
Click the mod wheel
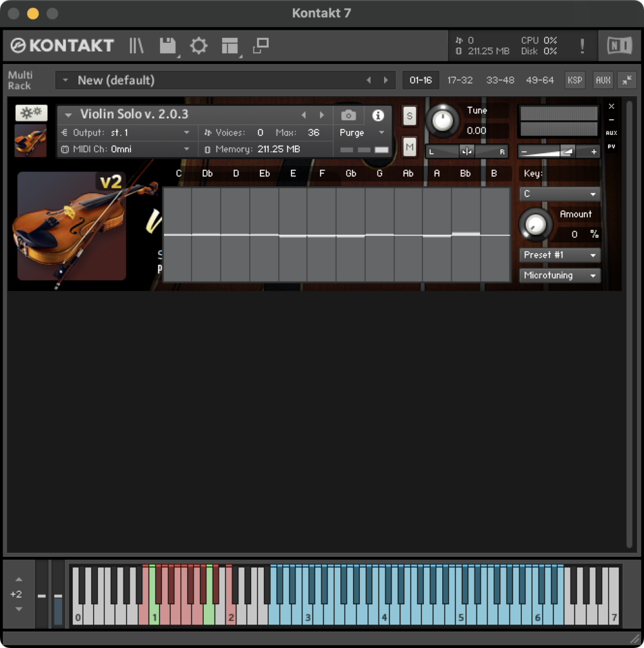point(58,595)
